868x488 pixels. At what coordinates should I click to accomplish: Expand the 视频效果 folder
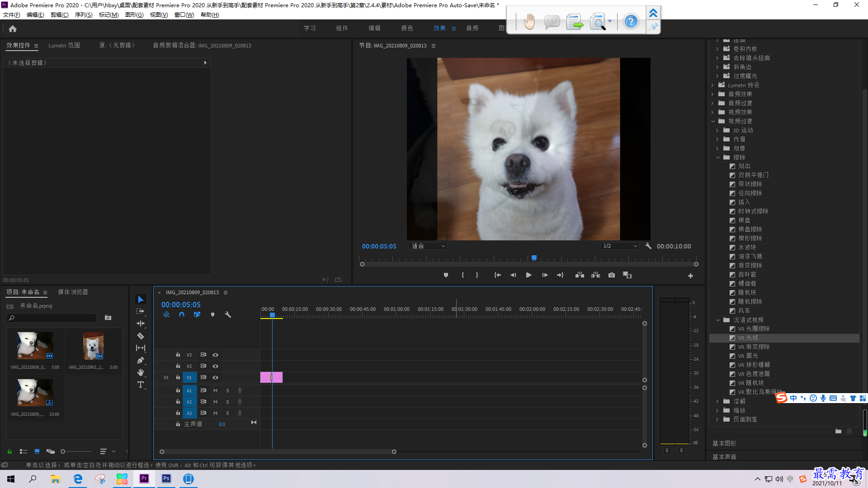pos(713,112)
